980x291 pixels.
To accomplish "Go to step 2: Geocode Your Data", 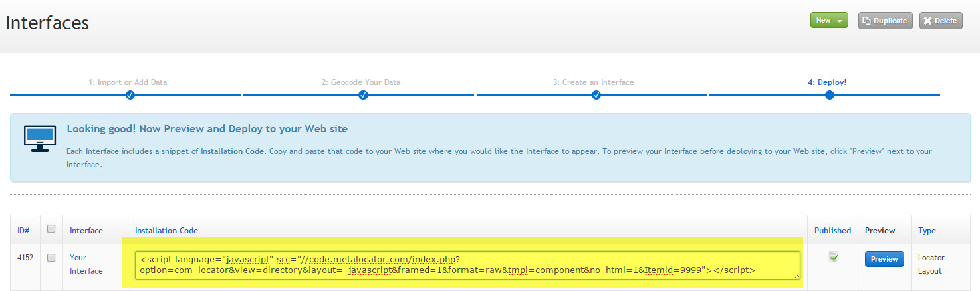I will coord(361,82).
